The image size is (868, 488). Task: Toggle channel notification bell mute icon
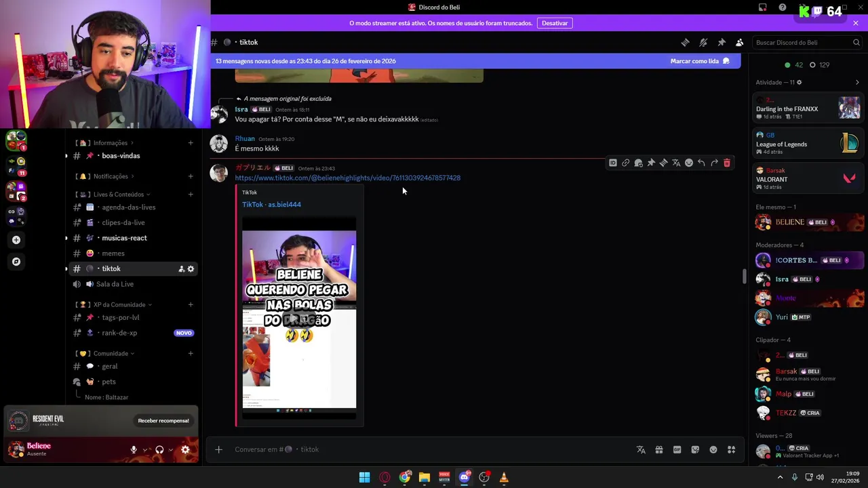tap(703, 42)
